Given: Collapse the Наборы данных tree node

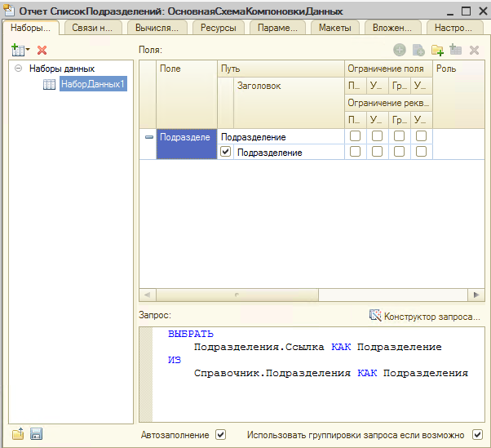Looking at the screenshot, I should [x=18, y=69].
